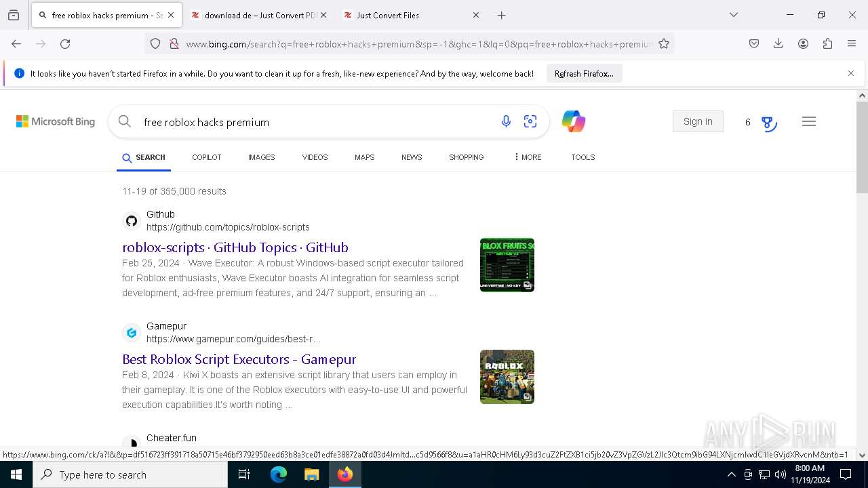Reload the current Bing page
The height and width of the screenshot is (488, 868).
pyautogui.click(x=65, y=43)
